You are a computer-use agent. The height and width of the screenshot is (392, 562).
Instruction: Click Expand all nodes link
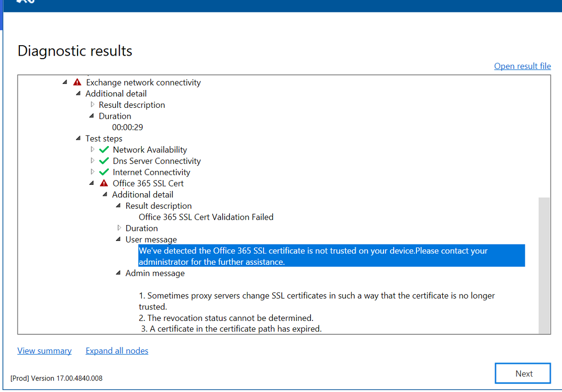tap(117, 351)
